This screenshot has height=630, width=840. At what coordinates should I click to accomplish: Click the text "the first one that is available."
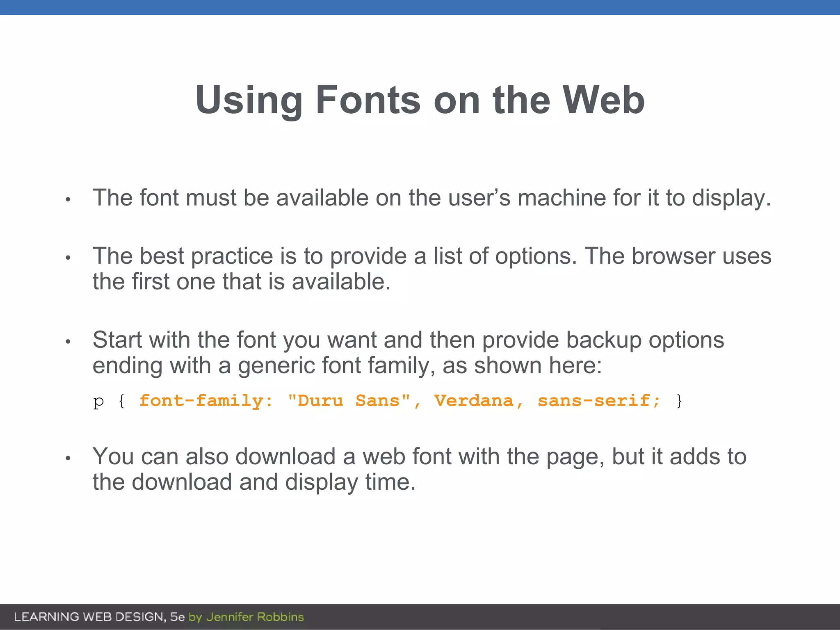point(242,282)
